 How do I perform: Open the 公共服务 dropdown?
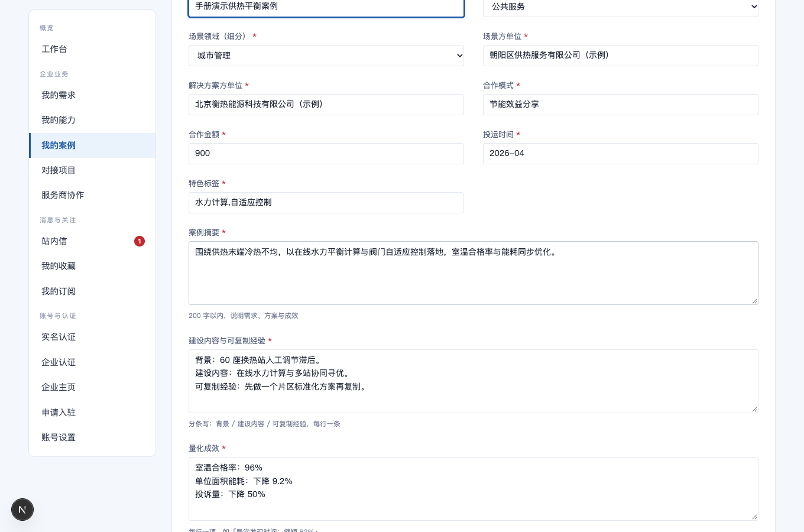tap(620, 7)
